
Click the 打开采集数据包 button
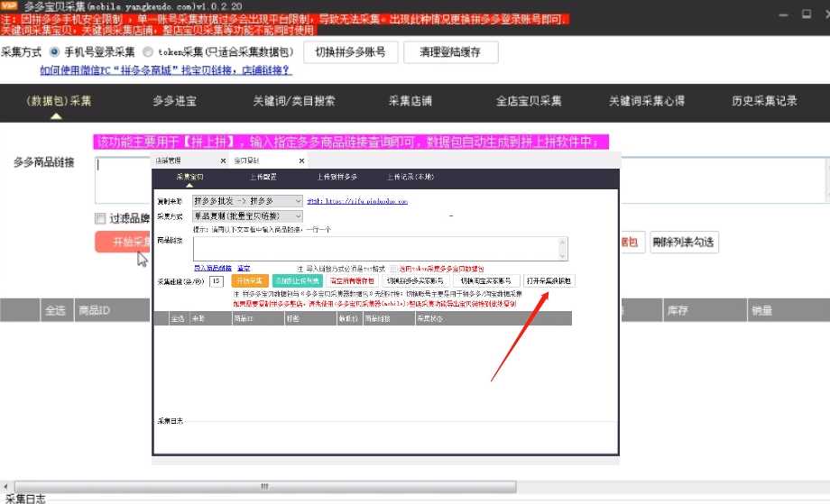click(549, 280)
